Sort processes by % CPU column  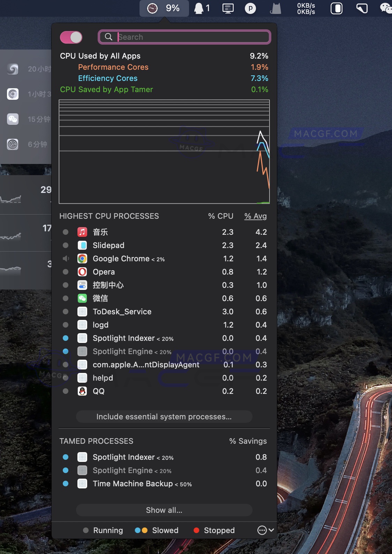tap(220, 216)
